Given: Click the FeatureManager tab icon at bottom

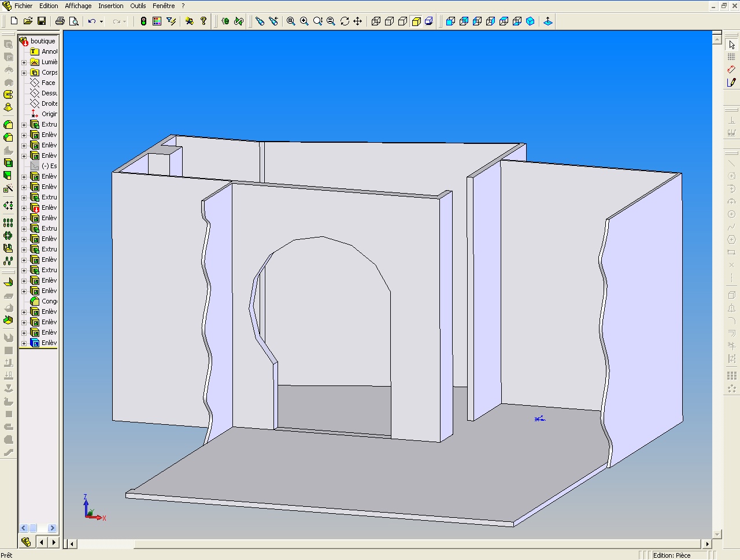Looking at the screenshot, I should click(26, 542).
